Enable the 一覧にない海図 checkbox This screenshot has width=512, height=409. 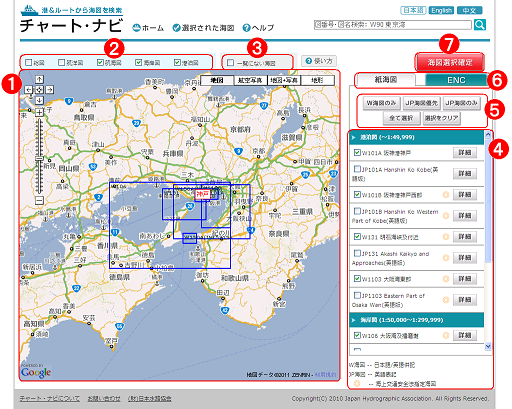point(230,63)
